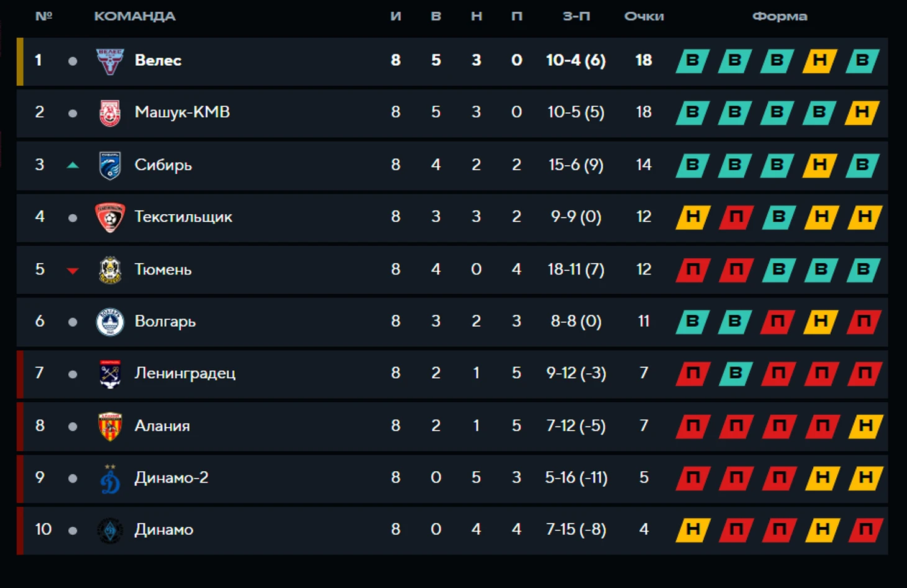Click Сибирь green up position arrow
The width and height of the screenshot is (907, 588).
(73, 165)
